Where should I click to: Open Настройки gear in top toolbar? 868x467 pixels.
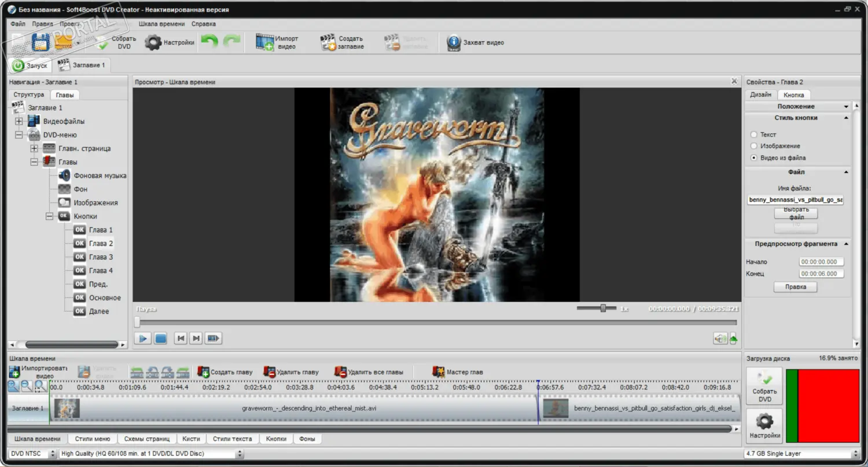pyautogui.click(x=153, y=42)
